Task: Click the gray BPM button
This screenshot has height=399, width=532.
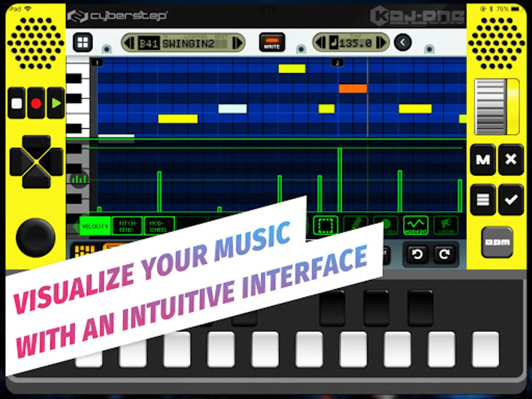Action: (497, 243)
